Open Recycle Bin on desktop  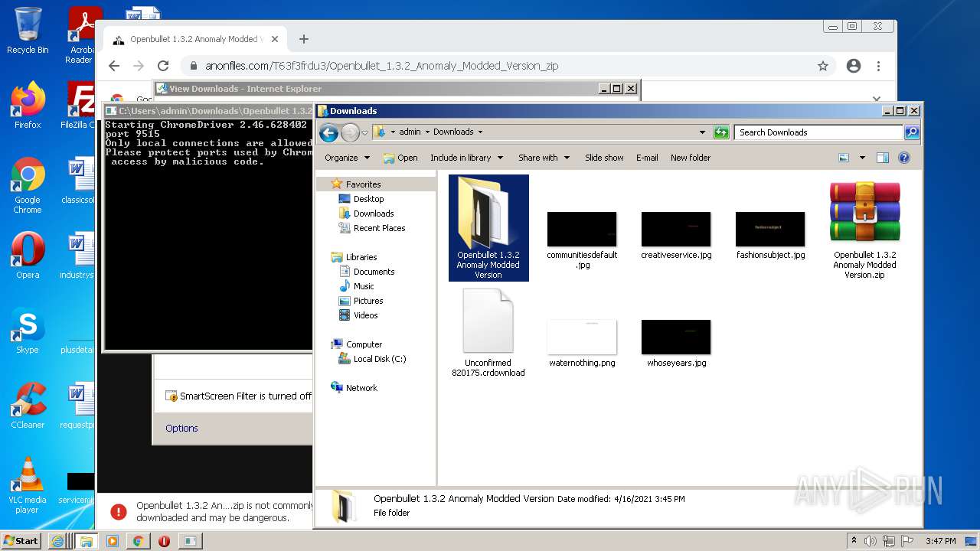pos(28,31)
